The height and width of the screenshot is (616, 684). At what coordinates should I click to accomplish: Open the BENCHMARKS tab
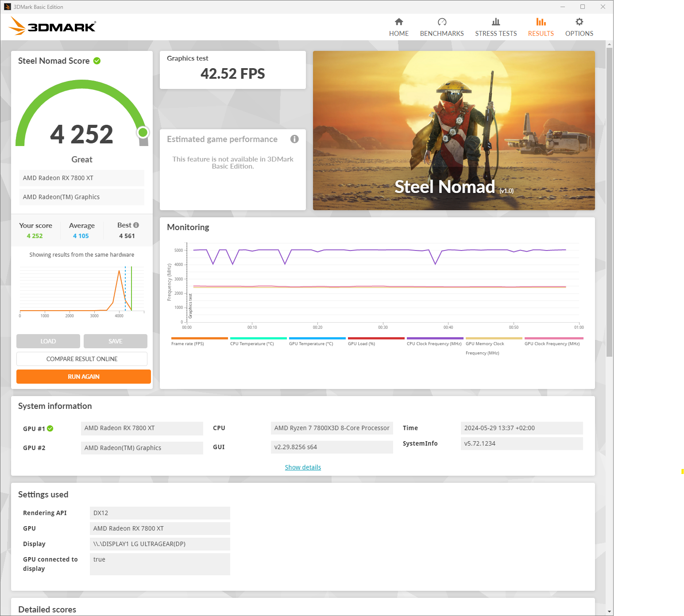click(x=442, y=27)
